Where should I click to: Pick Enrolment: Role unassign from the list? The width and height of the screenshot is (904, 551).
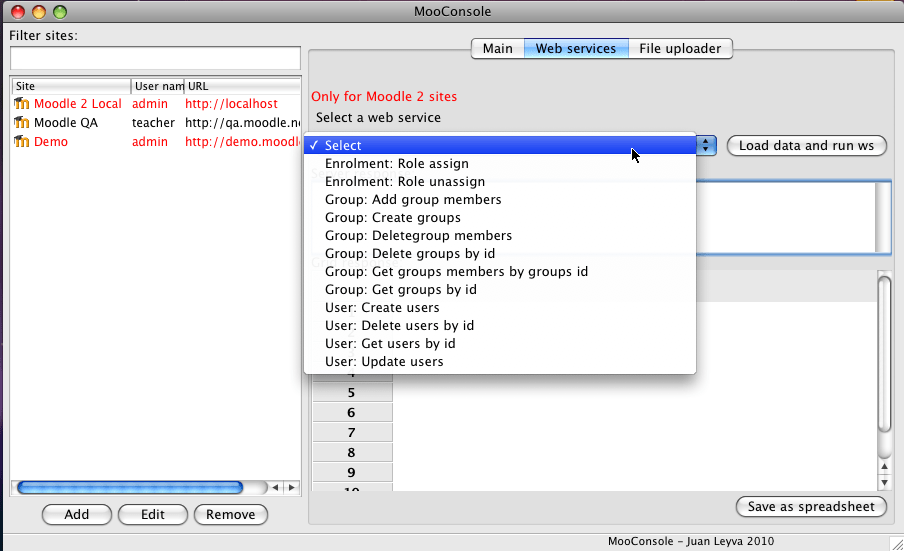coord(500,182)
